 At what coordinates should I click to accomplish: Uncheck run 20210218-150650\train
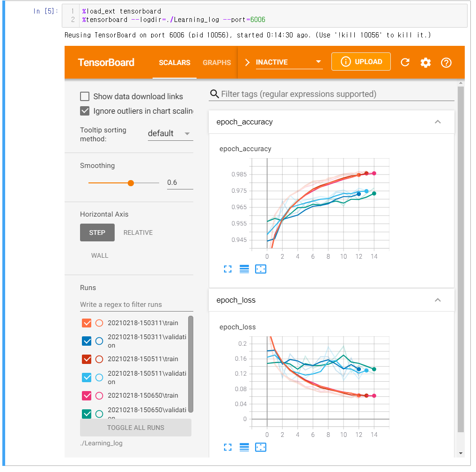point(87,396)
